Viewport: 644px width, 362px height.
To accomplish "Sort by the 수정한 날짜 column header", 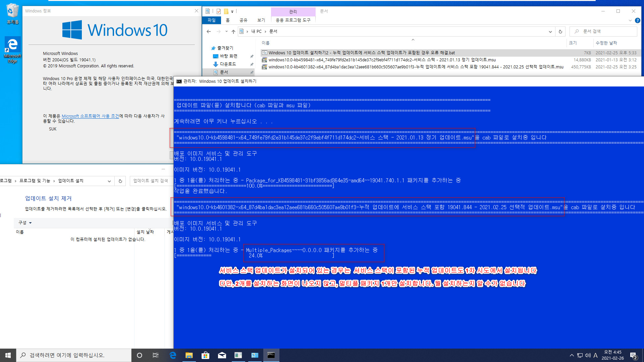I will (606, 43).
